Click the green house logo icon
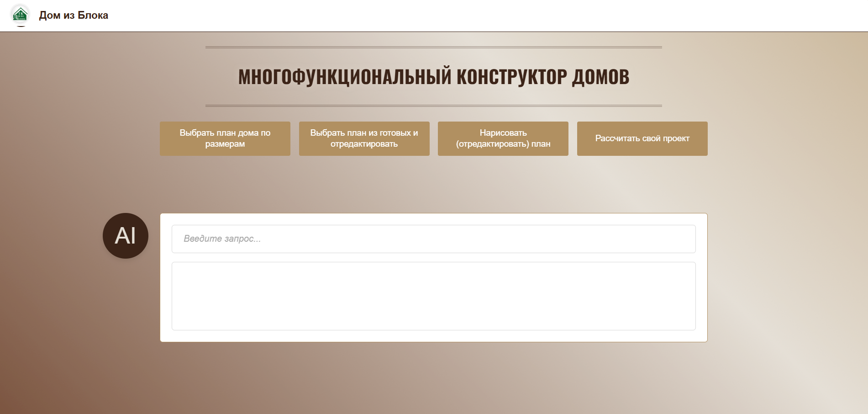The height and width of the screenshot is (414, 868). 20,15
